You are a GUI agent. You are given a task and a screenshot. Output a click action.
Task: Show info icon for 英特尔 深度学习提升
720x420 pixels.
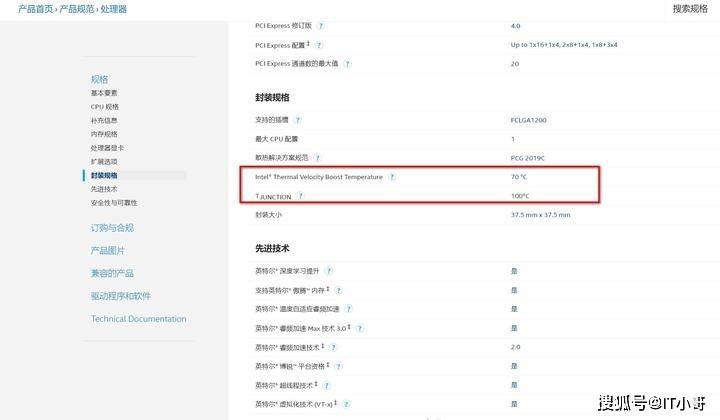(329, 271)
